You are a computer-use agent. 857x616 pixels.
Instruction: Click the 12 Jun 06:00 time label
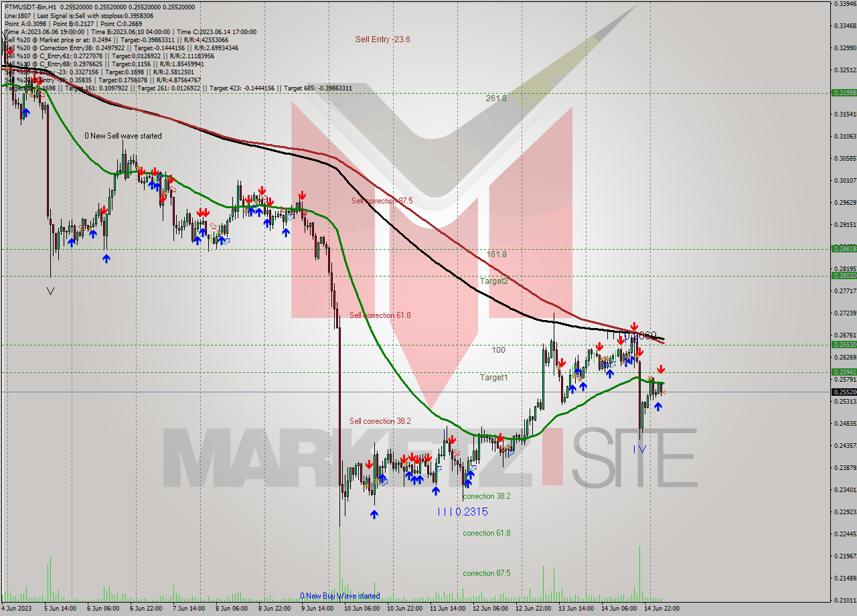coord(489,609)
